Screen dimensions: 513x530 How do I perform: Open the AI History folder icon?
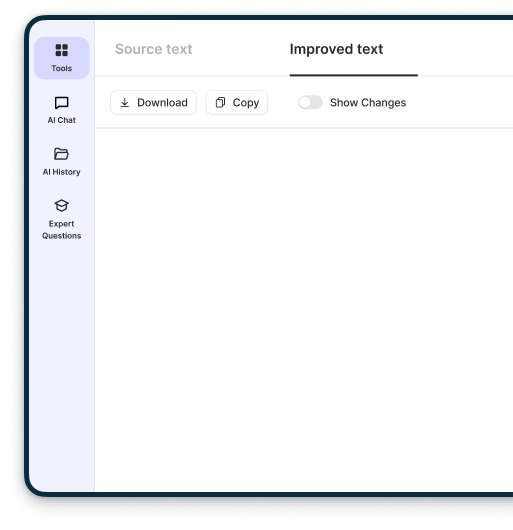(62, 154)
